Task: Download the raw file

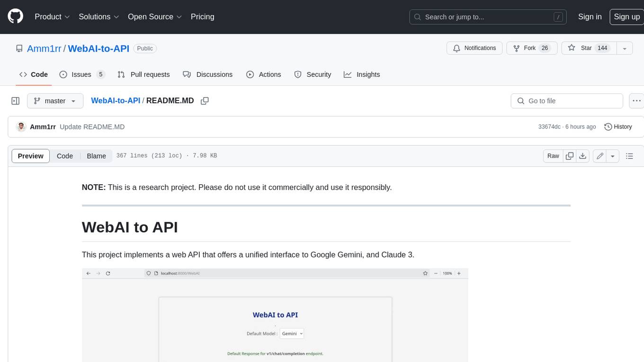Action: point(583,156)
